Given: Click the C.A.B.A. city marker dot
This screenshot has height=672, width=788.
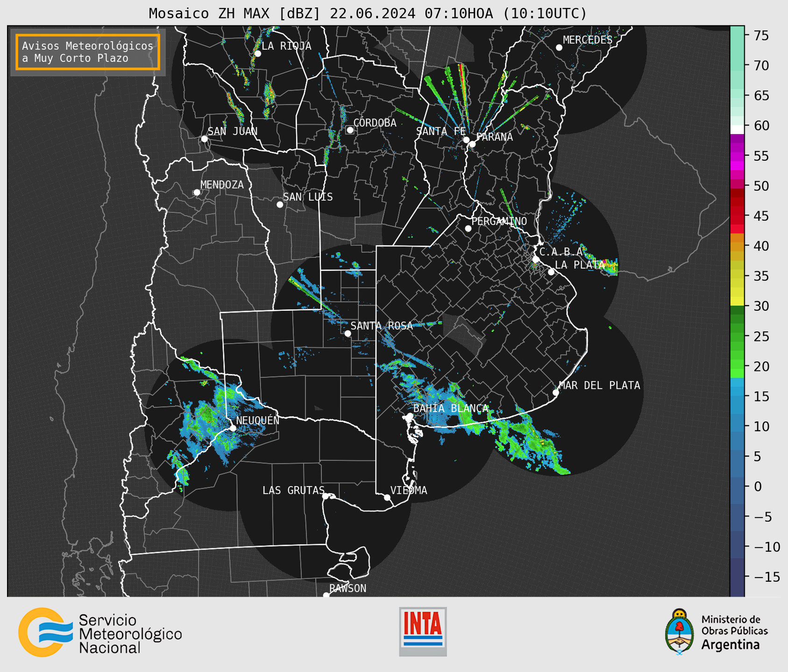Looking at the screenshot, I should (536, 259).
